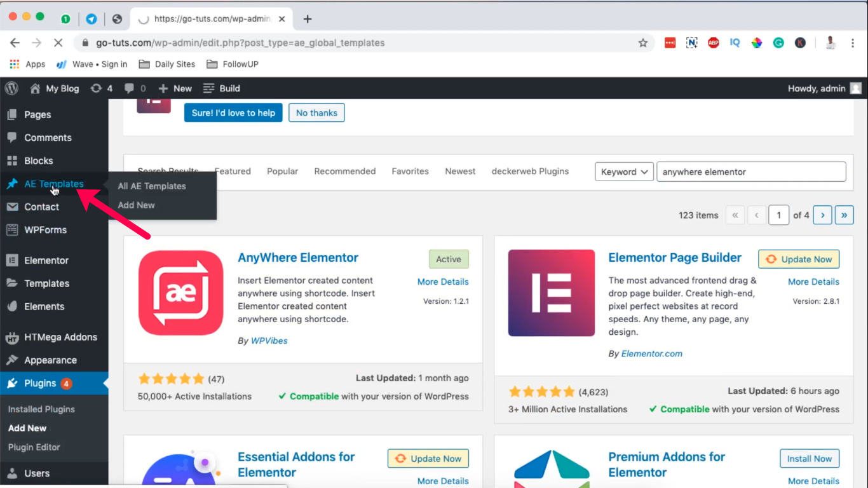Open the Howdy, admin account menu

[x=824, y=88]
